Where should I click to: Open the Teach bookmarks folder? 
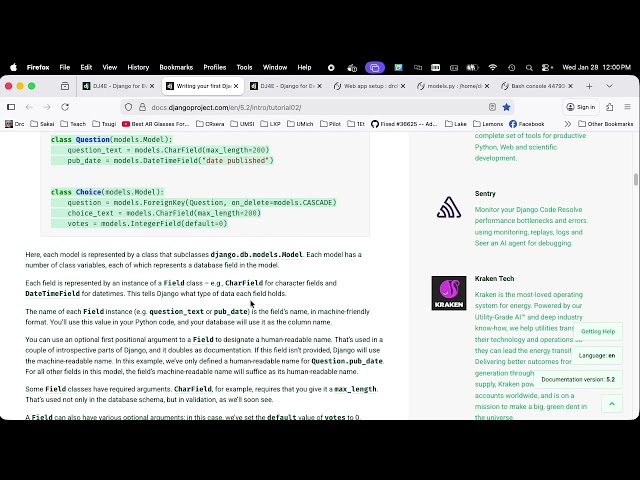tap(73, 124)
